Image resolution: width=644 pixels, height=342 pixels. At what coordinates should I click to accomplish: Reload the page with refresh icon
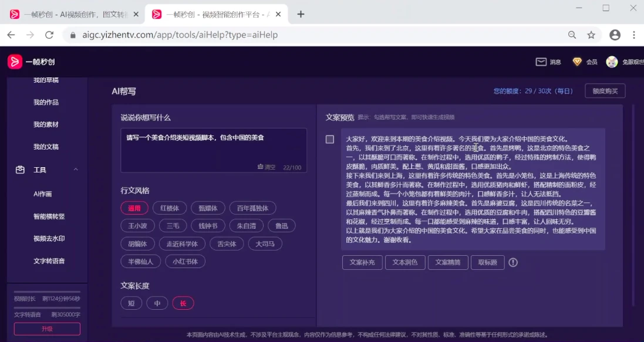tap(49, 35)
